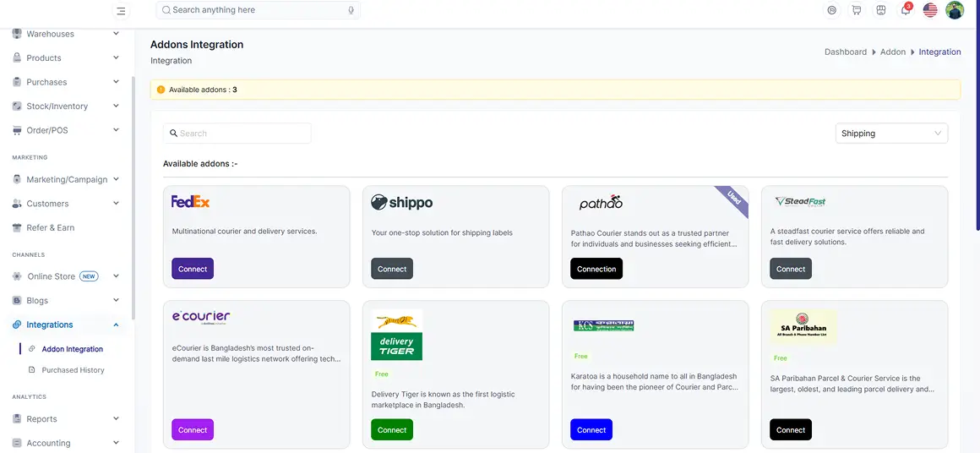The height and width of the screenshot is (453, 980).
Task: Open Addon Integration submenu item
Action: (x=72, y=349)
